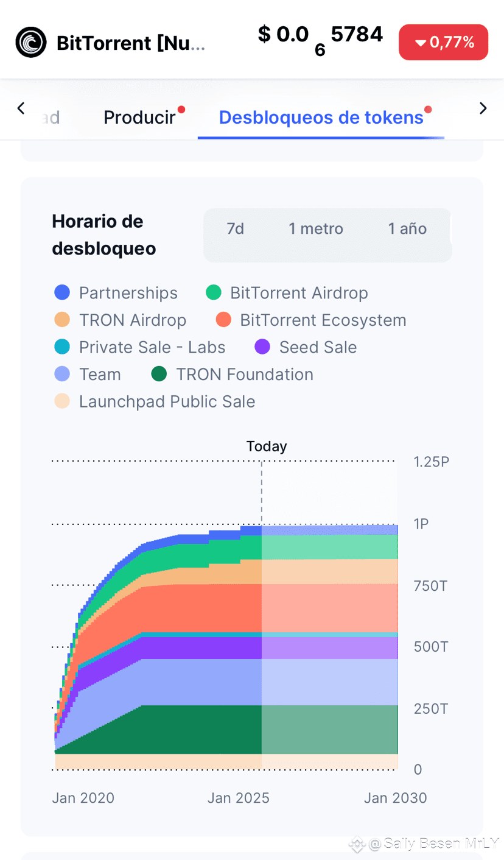This screenshot has height=860, width=504.
Task: Click the 1P axis label
Action: tap(421, 524)
